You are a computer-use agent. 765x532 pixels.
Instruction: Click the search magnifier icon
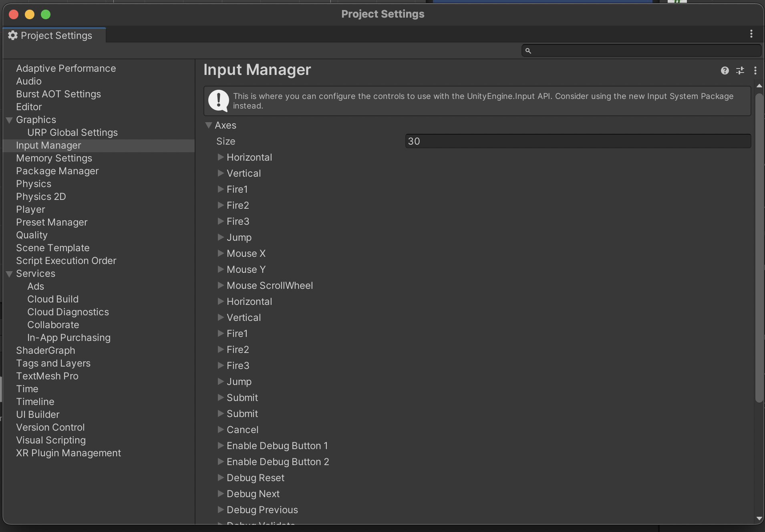pos(528,51)
